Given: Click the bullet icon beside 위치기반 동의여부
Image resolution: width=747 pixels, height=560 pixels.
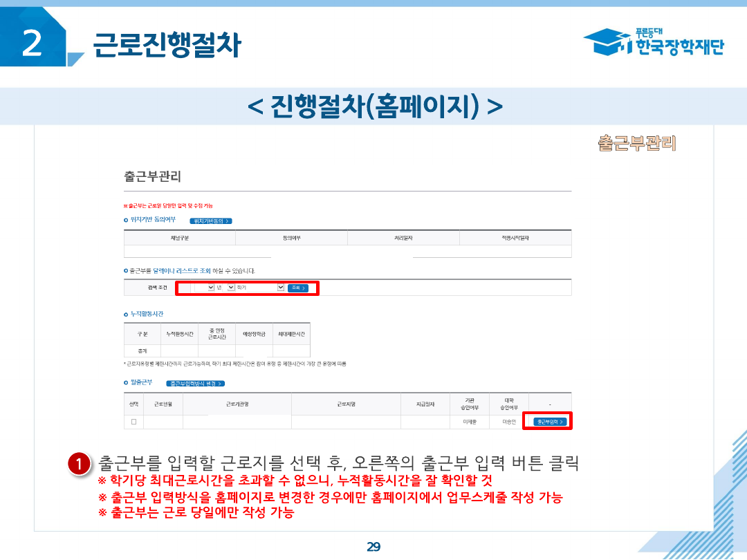Looking at the screenshot, I should (x=126, y=220).
